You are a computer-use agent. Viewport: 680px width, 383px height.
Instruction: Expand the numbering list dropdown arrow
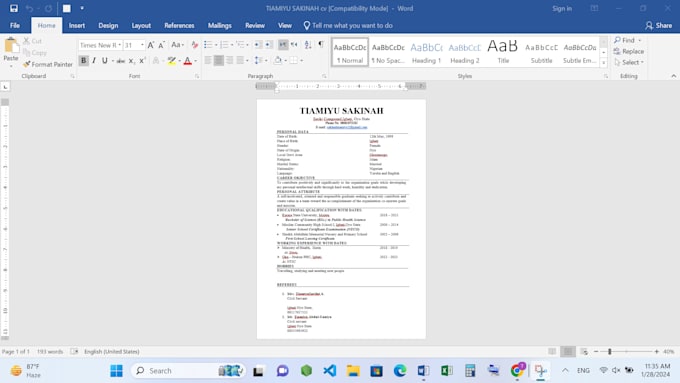click(x=232, y=45)
